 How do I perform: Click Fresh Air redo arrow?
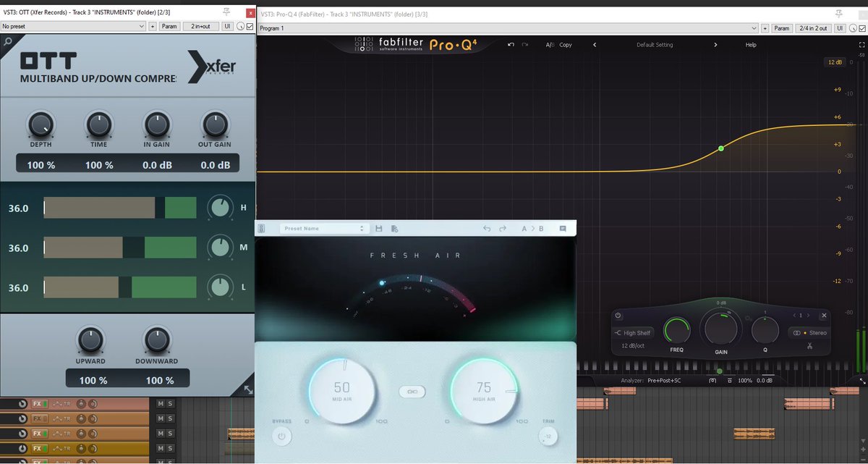point(503,229)
